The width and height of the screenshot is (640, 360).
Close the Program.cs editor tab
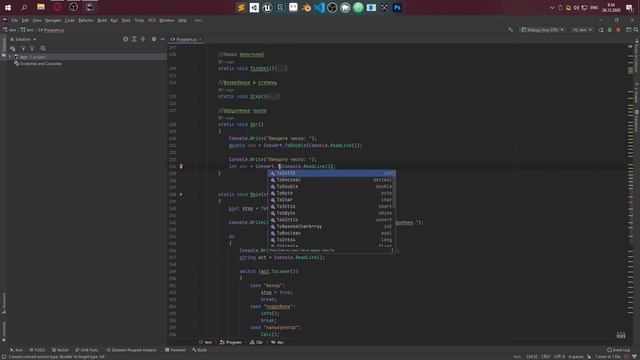point(200,39)
